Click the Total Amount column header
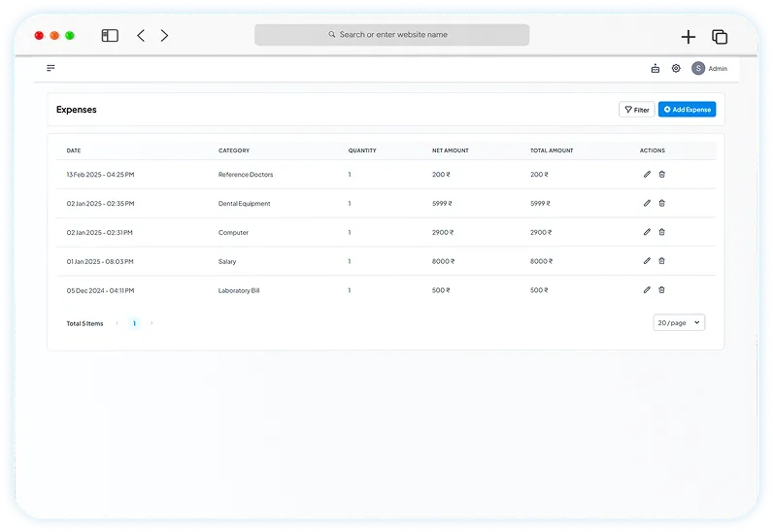 [x=552, y=150]
